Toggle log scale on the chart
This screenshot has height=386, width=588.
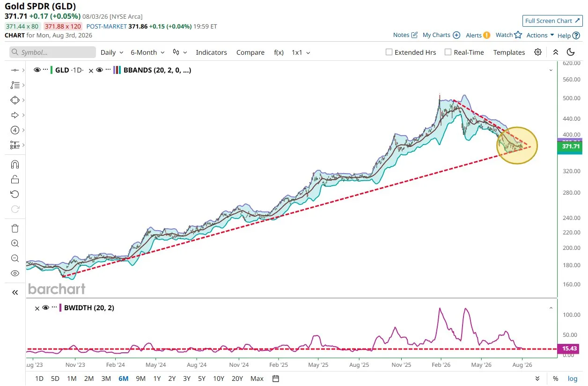[x=572, y=379]
